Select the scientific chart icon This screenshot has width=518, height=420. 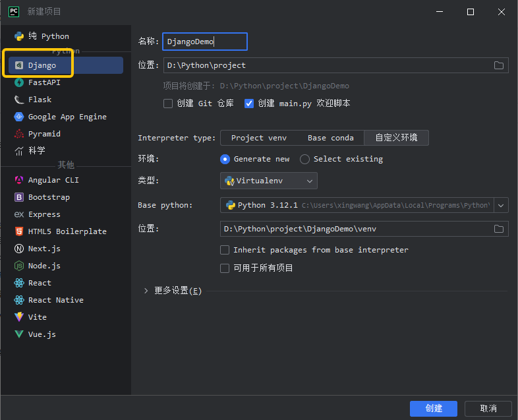click(19, 151)
